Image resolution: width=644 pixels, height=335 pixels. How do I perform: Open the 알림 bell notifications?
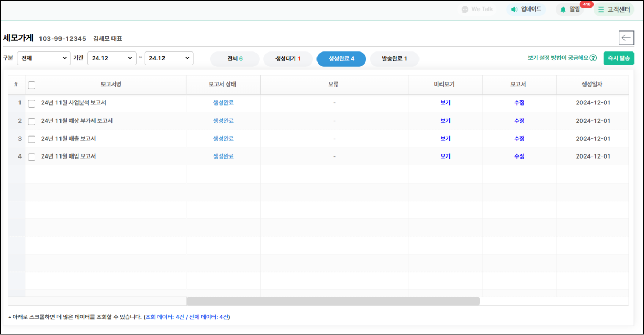[x=570, y=9]
